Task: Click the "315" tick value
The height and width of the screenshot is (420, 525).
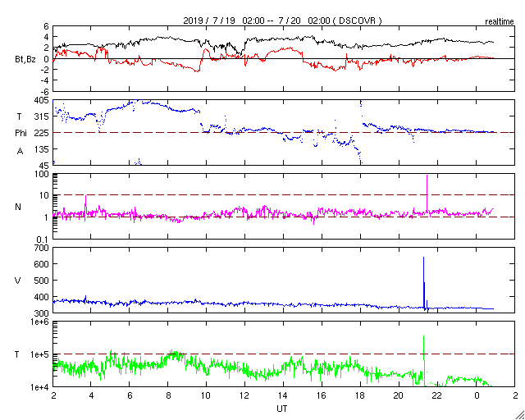Action: [x=43, y=116]
